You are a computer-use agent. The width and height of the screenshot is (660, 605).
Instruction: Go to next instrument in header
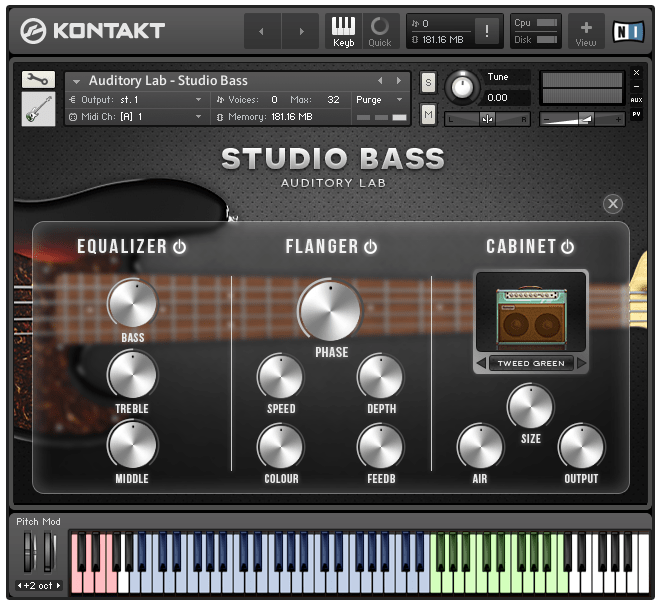click(301, 31)
